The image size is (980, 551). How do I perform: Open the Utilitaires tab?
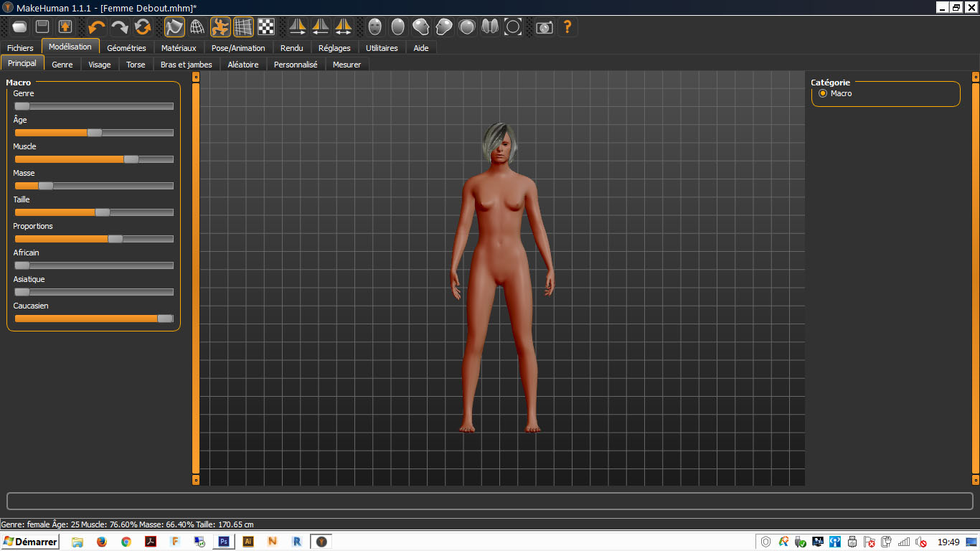point(382,48)
